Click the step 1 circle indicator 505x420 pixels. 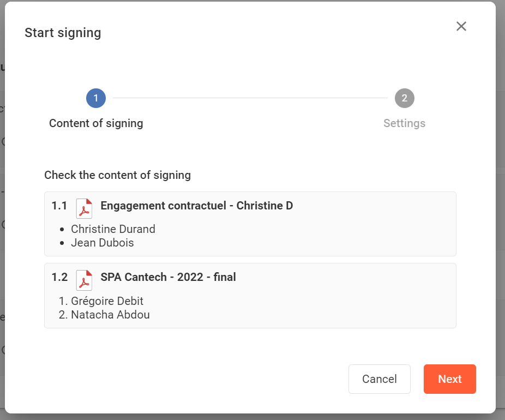coord(96,98)
